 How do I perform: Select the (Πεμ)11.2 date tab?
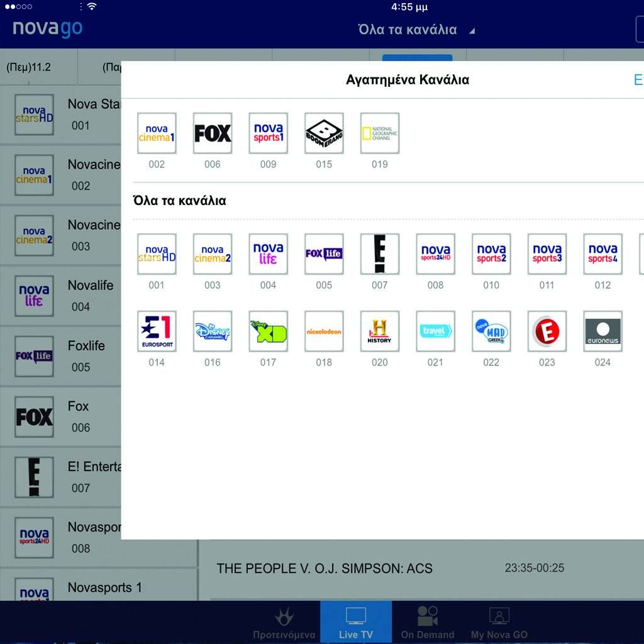click(29, 67)
